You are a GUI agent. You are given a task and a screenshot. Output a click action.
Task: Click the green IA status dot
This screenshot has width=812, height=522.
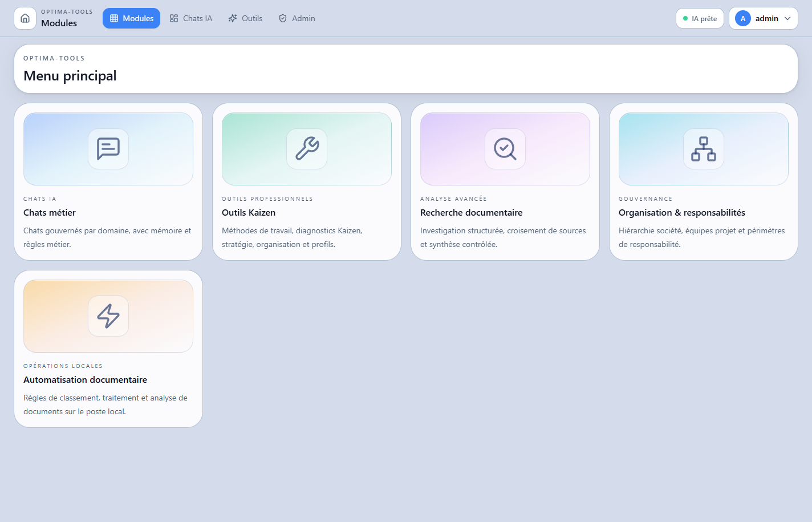click(x=685, y=18)
